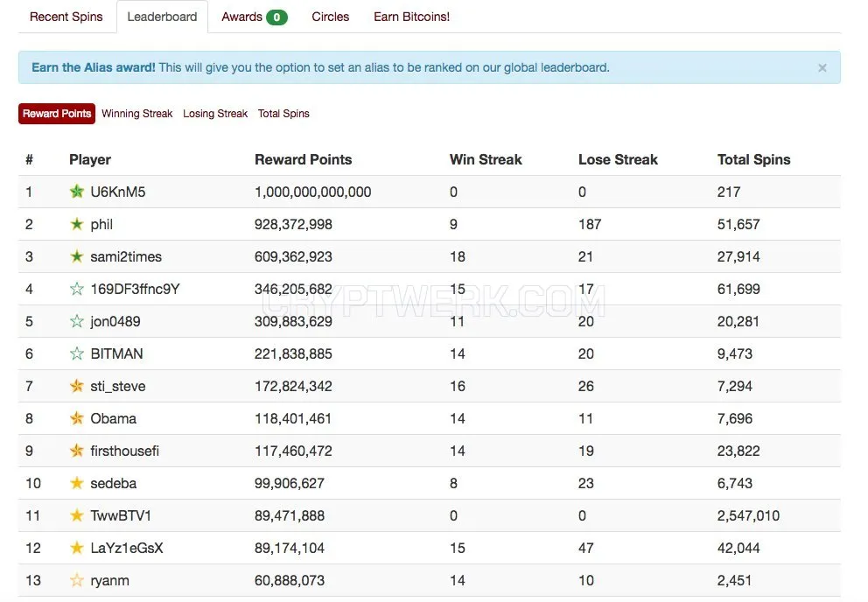Click player name LaYz1eGsX
Image resolution: width=868 pixels, height=602 pixels.
tap(127, 549)
